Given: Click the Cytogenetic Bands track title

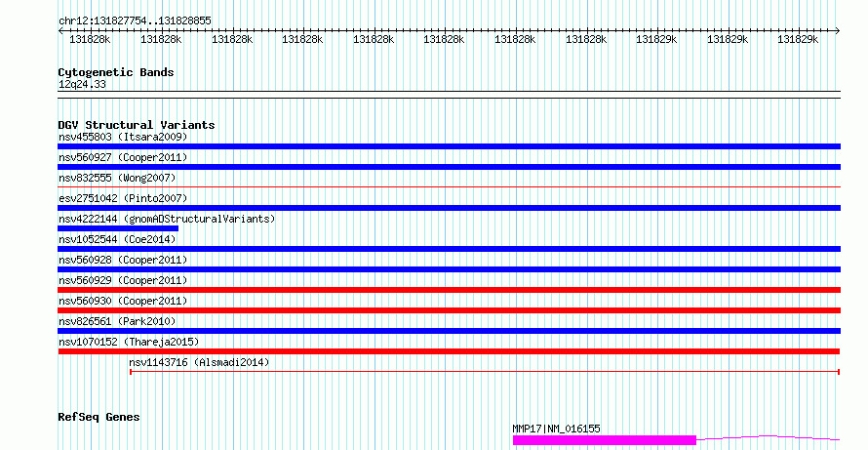Looking at the screenshot, I should coord(116,72).
